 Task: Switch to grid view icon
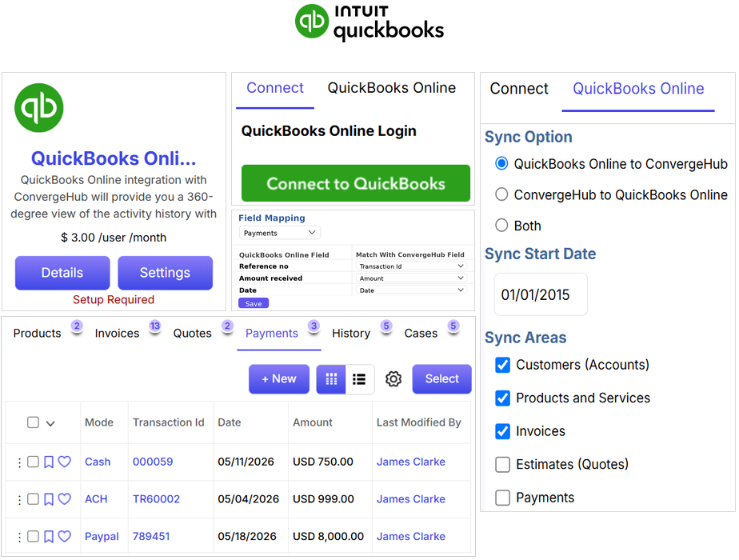pos(331,379)
